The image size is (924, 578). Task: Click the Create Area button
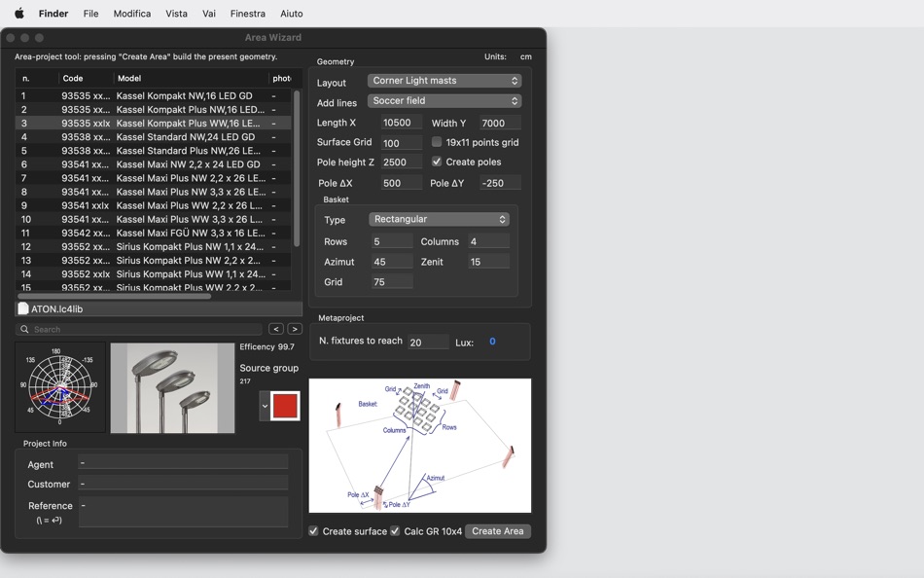pyautogui.click(x=497, y=531)
